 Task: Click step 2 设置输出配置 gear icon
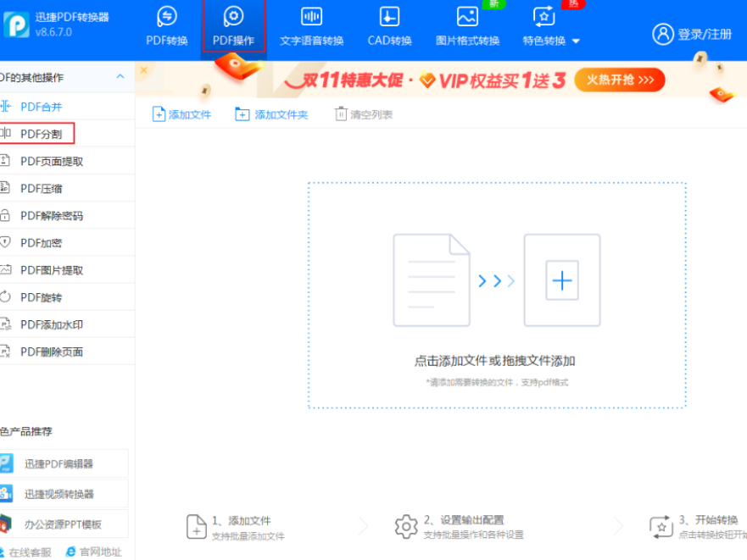(406, 527)
